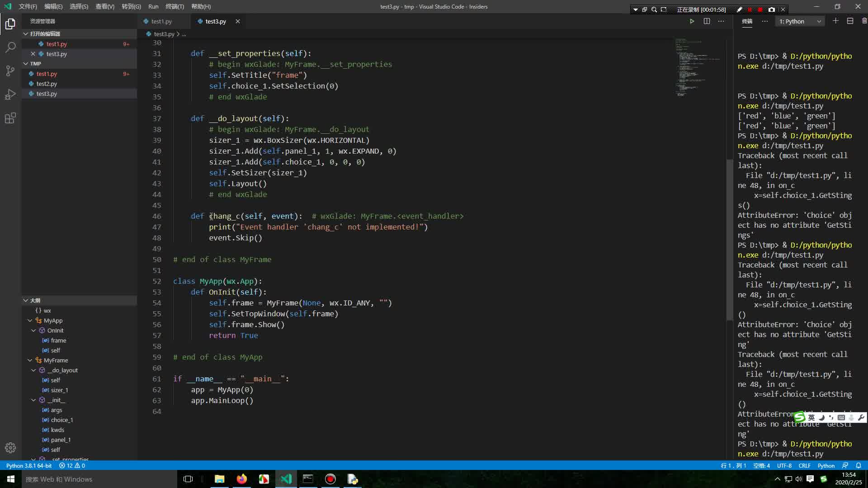The height and width of the screenshot is (488, 868).
Task: Jump to sizer_1 in outline
Action: click(59, 390)
